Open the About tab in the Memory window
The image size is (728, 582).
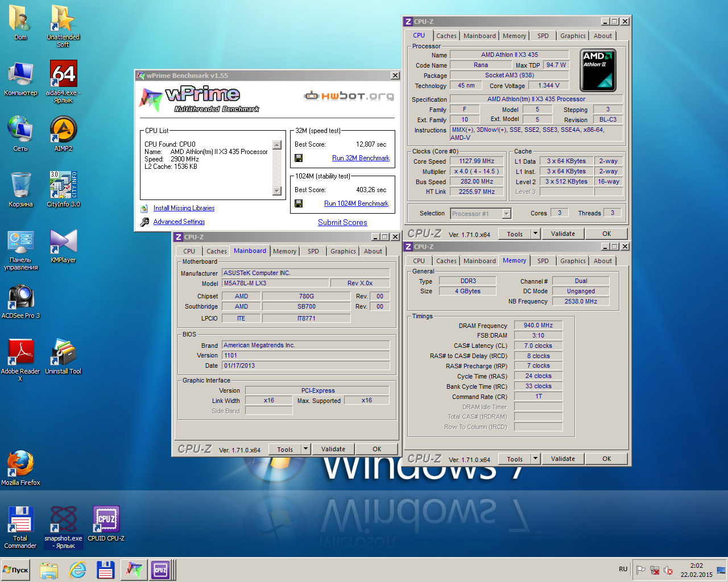tap(603, 261)
